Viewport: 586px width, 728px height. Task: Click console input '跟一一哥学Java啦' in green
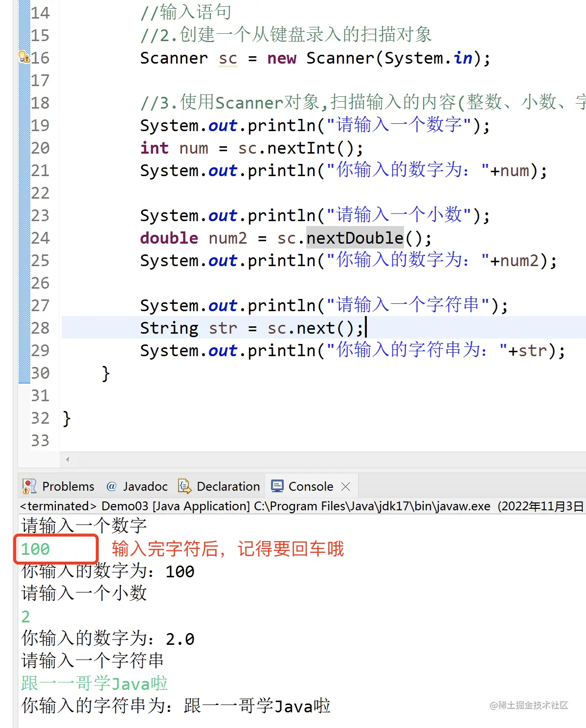point(94,683)
